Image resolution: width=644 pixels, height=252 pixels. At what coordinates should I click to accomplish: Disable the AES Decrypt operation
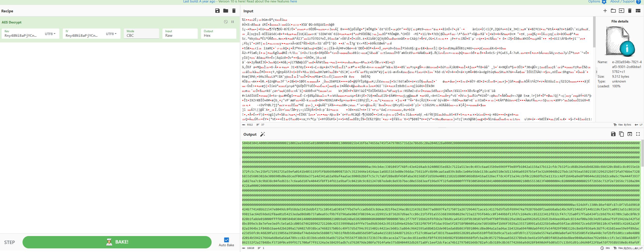226,22
